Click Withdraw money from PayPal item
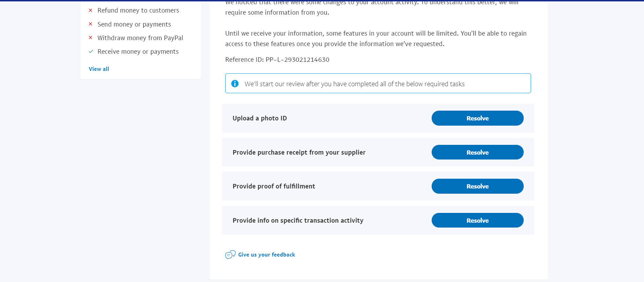The width and height of the screenshot is (644, 282). pyautogui.click(x=140, y=38)
